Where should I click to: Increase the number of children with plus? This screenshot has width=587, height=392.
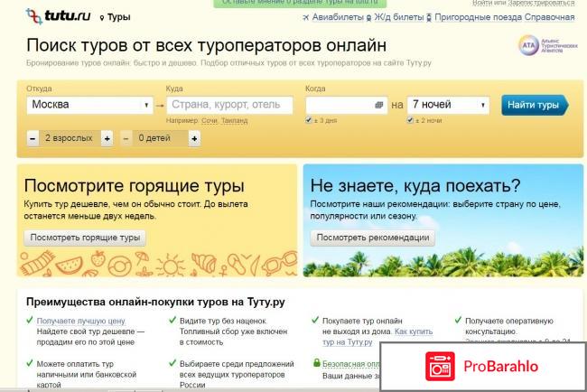[194, 138]
